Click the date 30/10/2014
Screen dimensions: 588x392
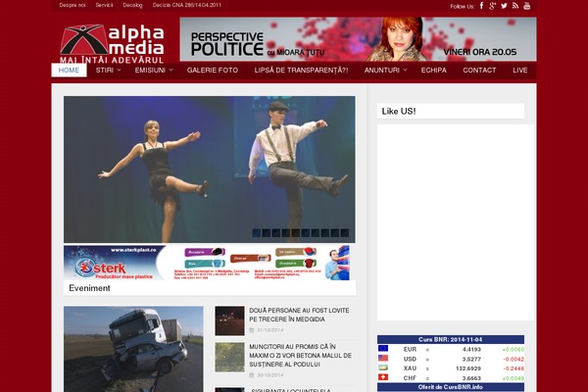[x=270, y=375]
